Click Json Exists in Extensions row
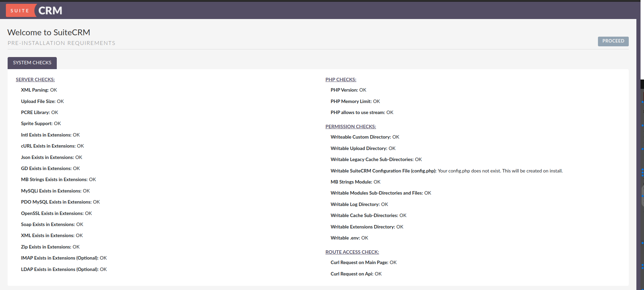Image resolution: width=644 pixels, height=290 pixels. (52, 157)
